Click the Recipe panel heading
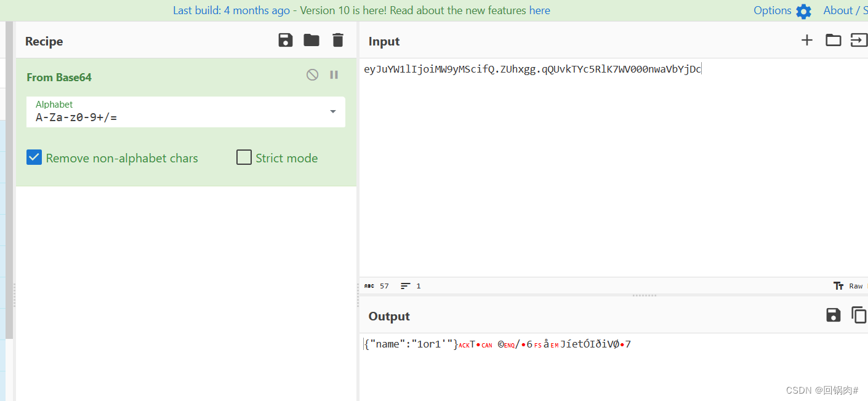The image size is (868, 401). [44, 41]
